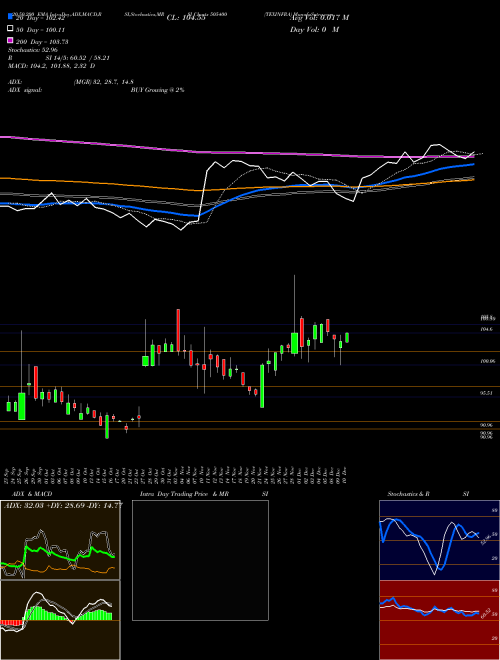Screen dimensions: 500x660
Task: Click the magenta 200 Day EMA legend swatch
Action: tap(11, 40)
